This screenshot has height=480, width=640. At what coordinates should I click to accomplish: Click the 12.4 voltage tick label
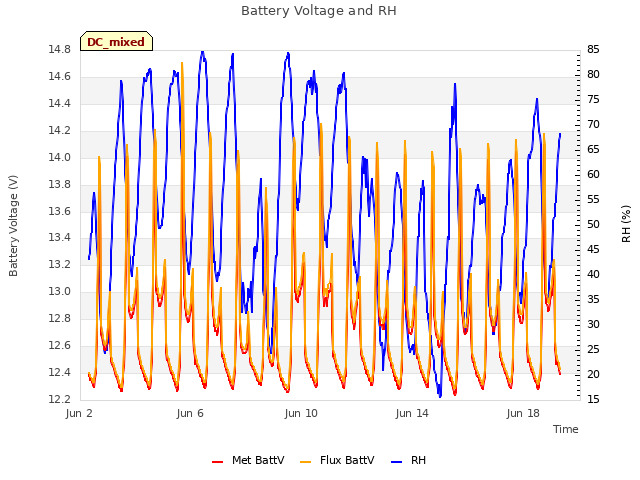[59, 373]
